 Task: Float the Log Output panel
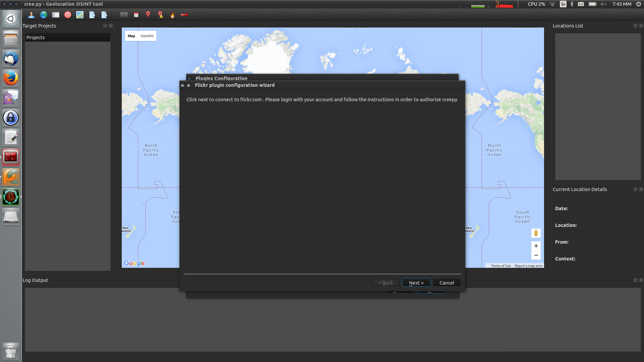635,280
